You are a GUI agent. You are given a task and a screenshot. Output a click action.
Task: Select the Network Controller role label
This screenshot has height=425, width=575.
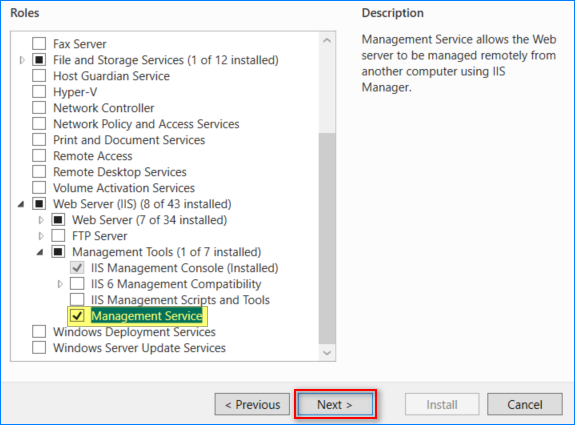click(104, 108)
